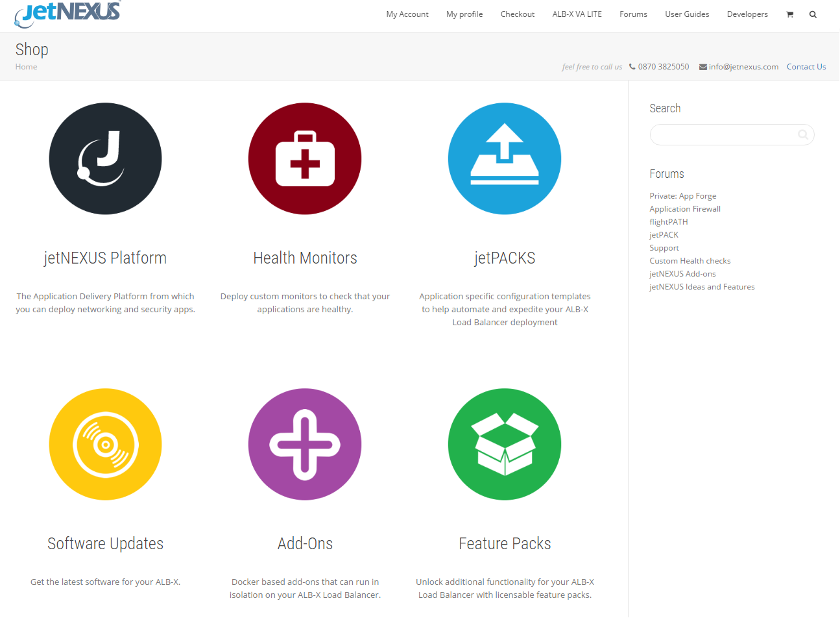The image size is (840, 618).
Task: Click 'feel free to call us' text
Action: (592, 67)
